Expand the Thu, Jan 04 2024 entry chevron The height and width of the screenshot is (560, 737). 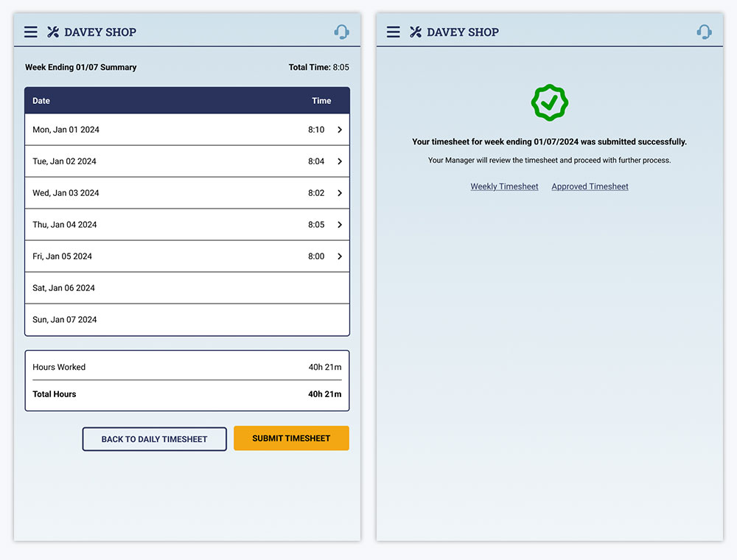[340, 225]
